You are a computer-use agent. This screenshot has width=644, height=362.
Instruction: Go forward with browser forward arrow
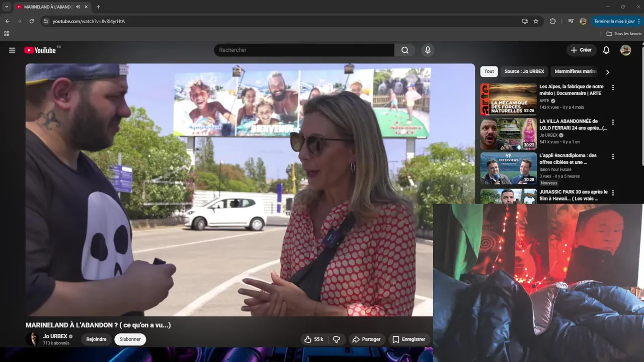pyautogui.click(x=20, y=21)
